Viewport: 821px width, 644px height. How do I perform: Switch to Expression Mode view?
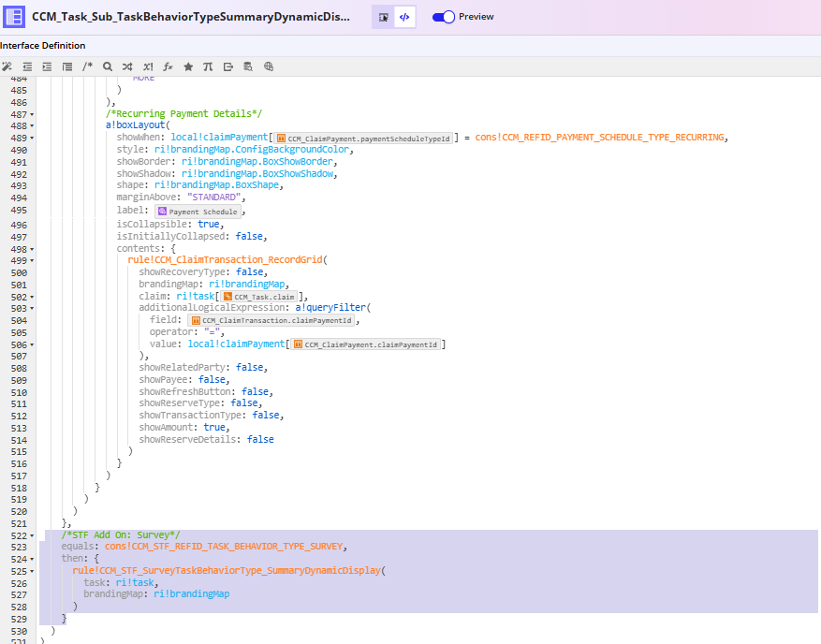404,17
